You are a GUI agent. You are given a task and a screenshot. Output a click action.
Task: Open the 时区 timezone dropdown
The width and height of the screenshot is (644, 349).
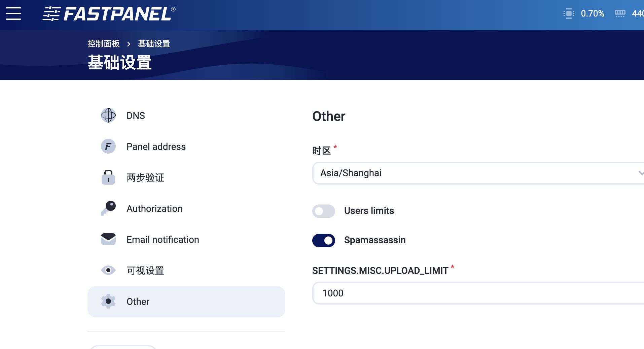tap(471, 173)
